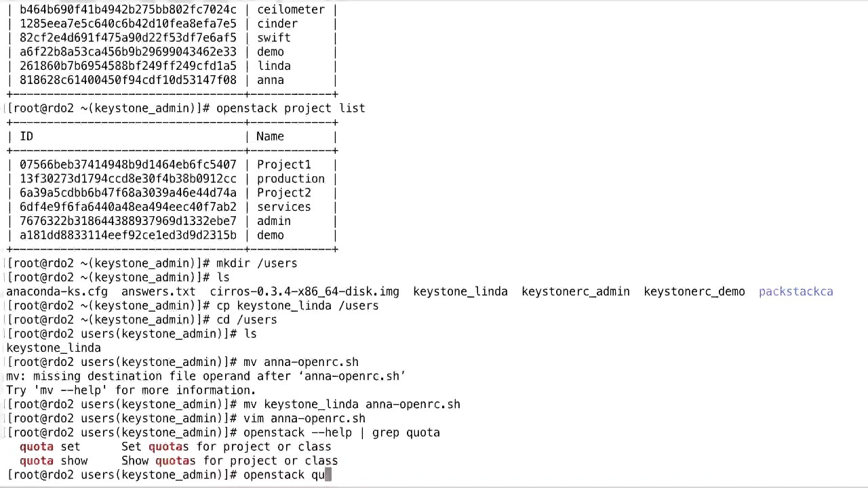Click the Name column header in project table
Image resolution: width=868 pixels, height=488 pixels.
270,136
